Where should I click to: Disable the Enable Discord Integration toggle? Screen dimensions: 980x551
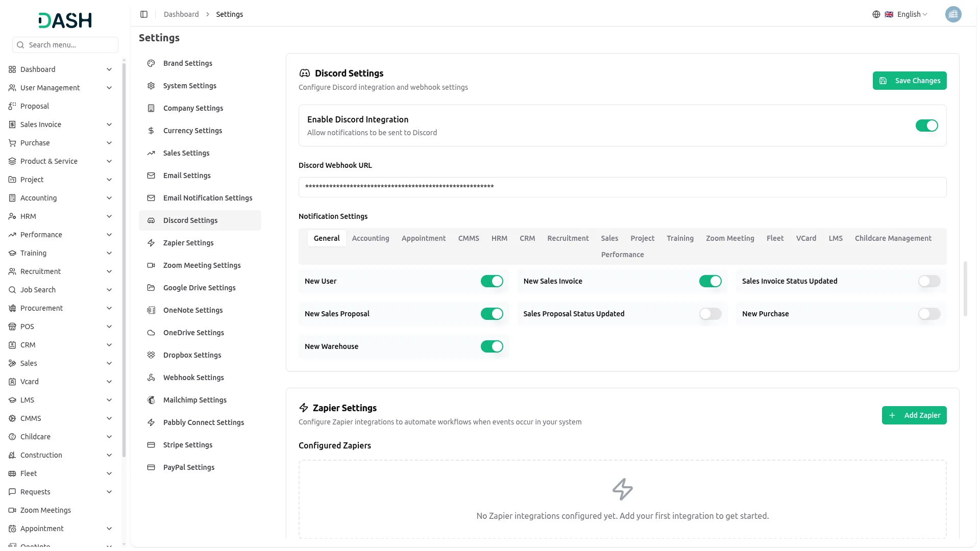click(926, 126)
